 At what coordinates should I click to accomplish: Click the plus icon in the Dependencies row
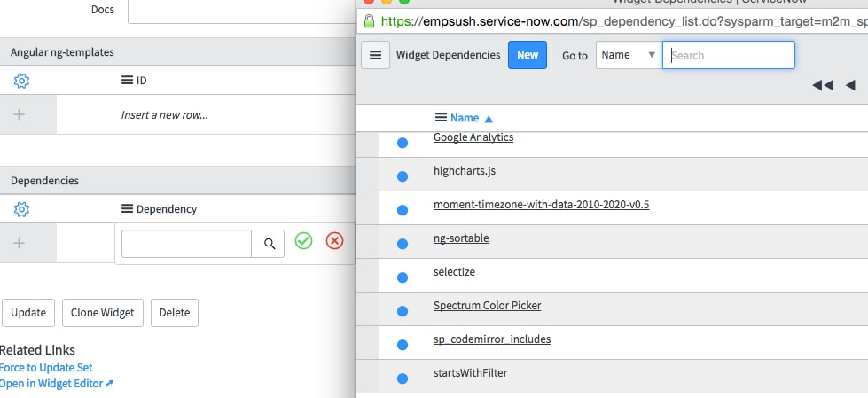point(19,243)
